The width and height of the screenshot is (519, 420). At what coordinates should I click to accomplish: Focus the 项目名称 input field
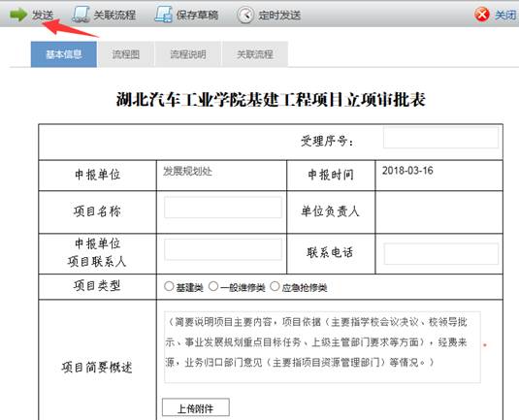(x=223, y=208)
